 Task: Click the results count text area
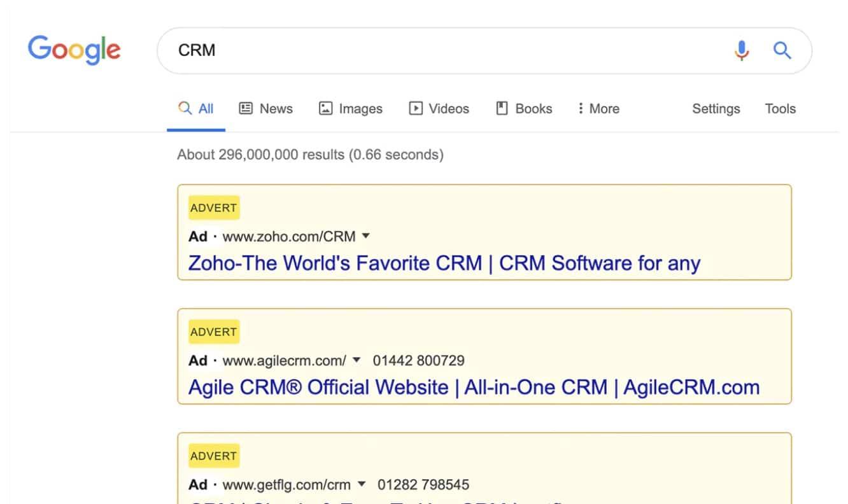point(310,154)
